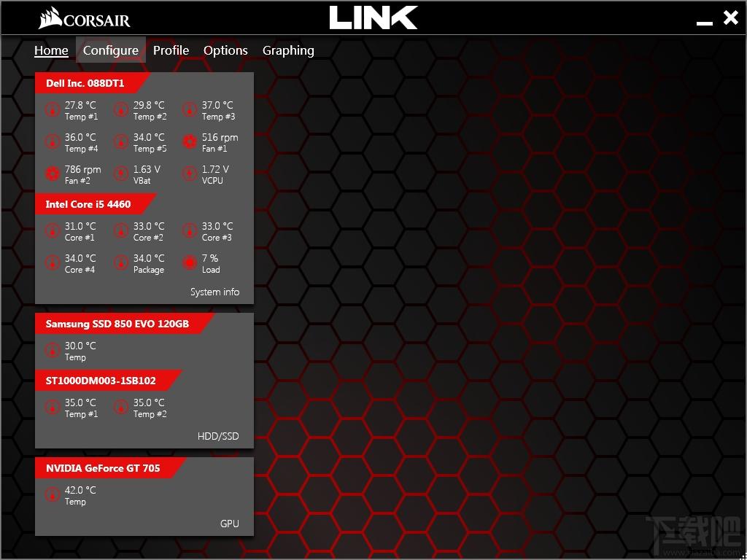Click the thermometer icon for Temp #1 27.8 °C
The image size is (747, 560).
coord(53,110)
